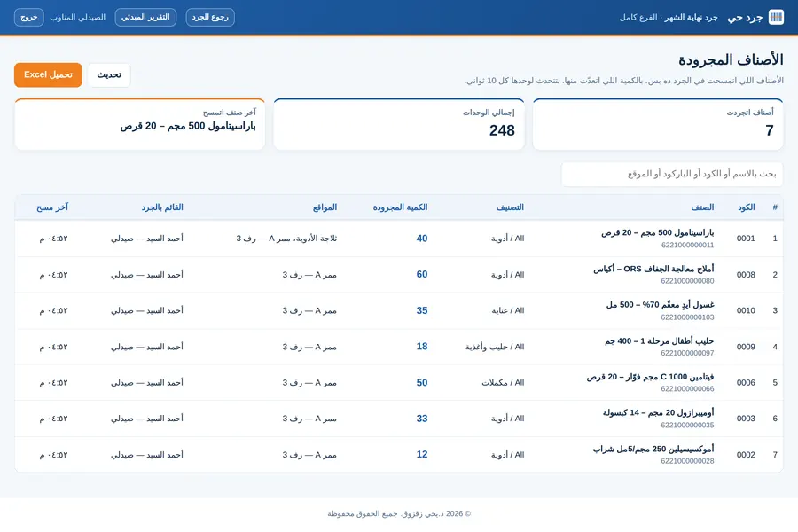
Task: Click the آخر مسح column header
Action: pyautogui.click(x=52, y=207)
